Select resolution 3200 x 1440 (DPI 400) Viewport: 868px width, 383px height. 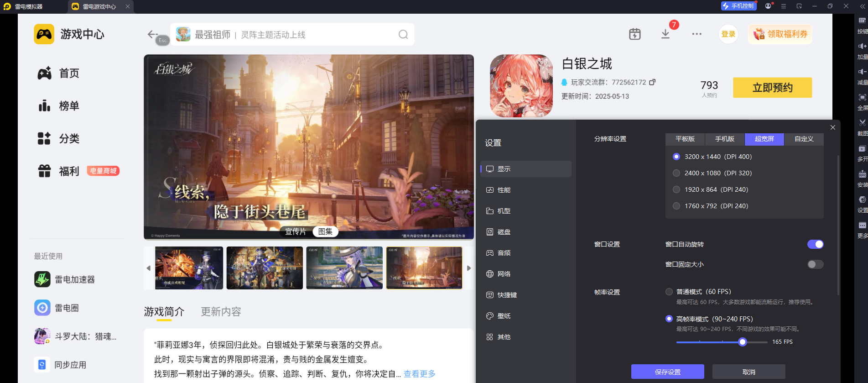676,157
